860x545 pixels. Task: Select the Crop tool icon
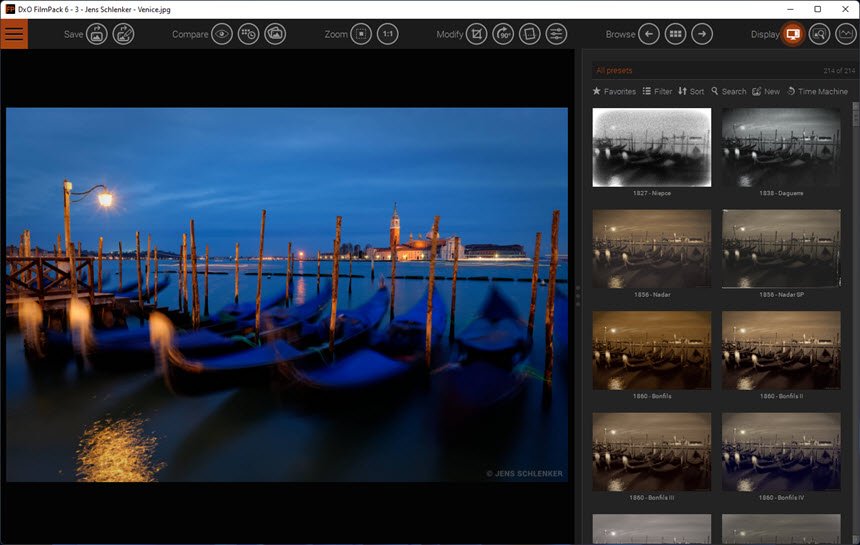point(477,34)
